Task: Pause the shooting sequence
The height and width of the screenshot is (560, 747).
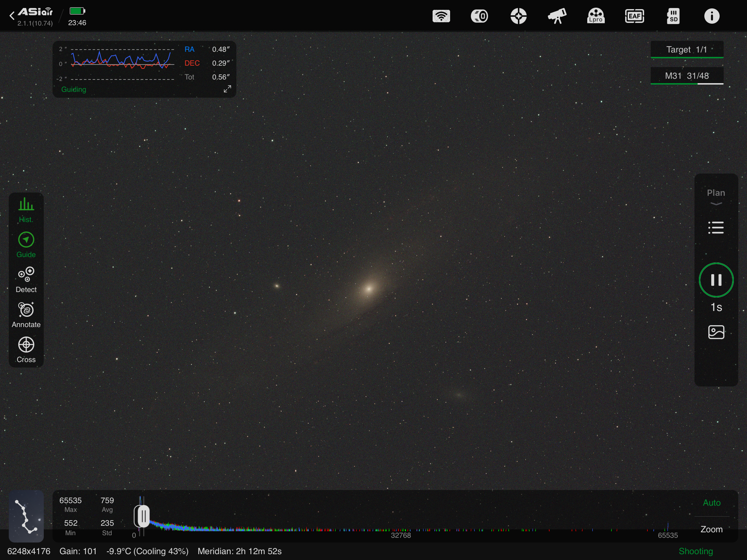Action: click(x=716, y=280)
